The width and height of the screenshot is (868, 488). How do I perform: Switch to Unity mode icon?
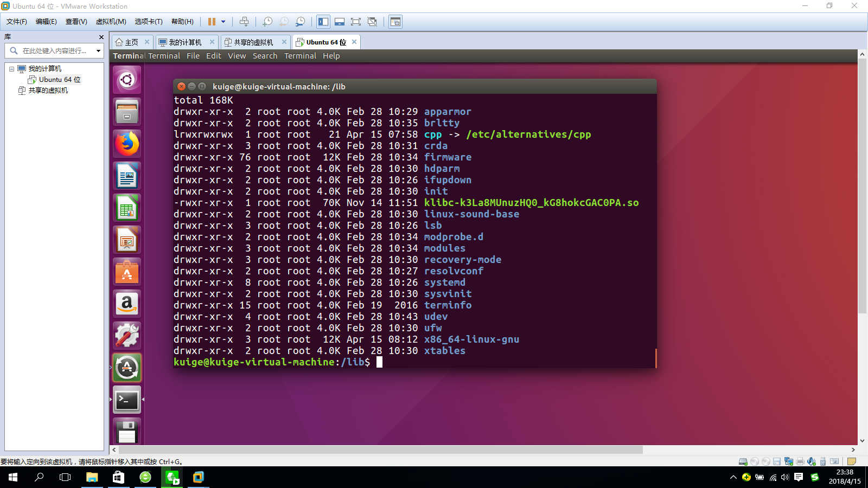372,22
